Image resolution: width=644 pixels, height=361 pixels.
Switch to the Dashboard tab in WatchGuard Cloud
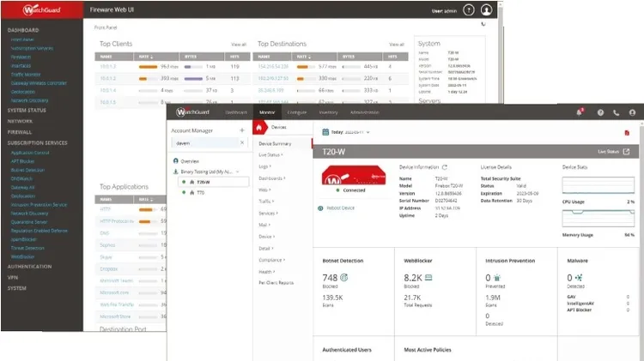236,112
